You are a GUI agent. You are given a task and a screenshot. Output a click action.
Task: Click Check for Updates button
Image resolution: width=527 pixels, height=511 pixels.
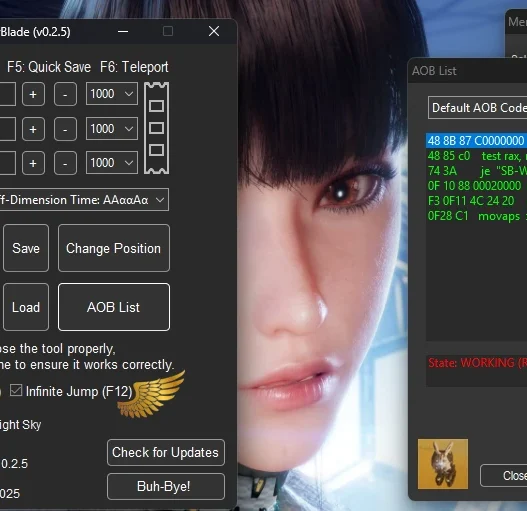click(166, 453)
